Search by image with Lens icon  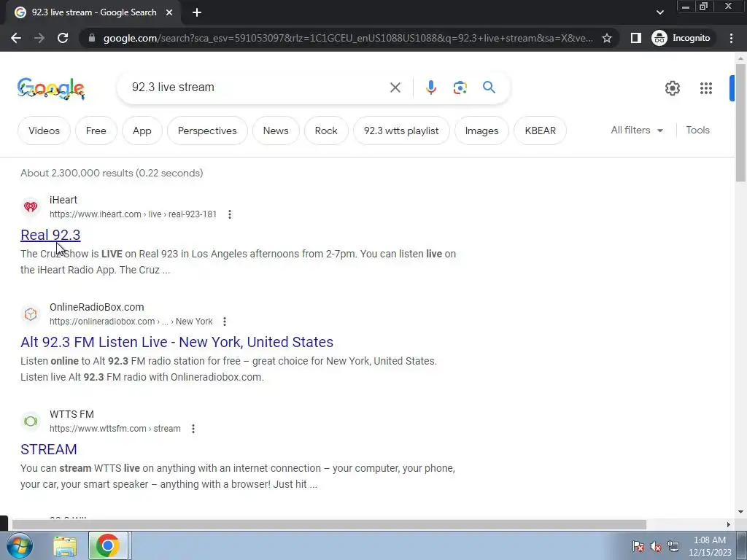click(x=460, y=87)
